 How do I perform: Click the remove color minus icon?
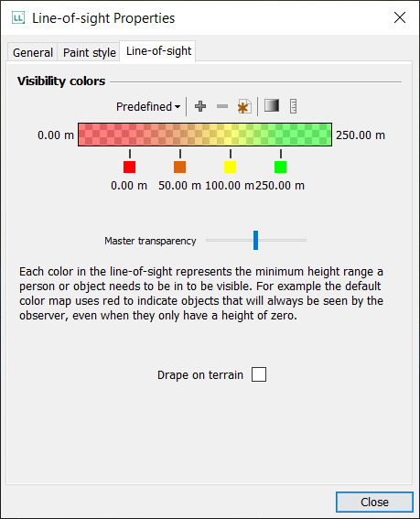pyautogui.click(x=222, y=106)
